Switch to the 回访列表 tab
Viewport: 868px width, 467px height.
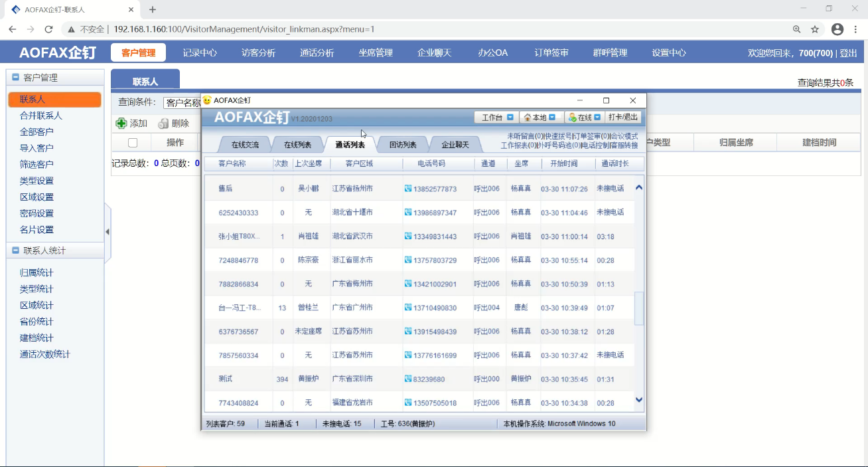(403, 145)
